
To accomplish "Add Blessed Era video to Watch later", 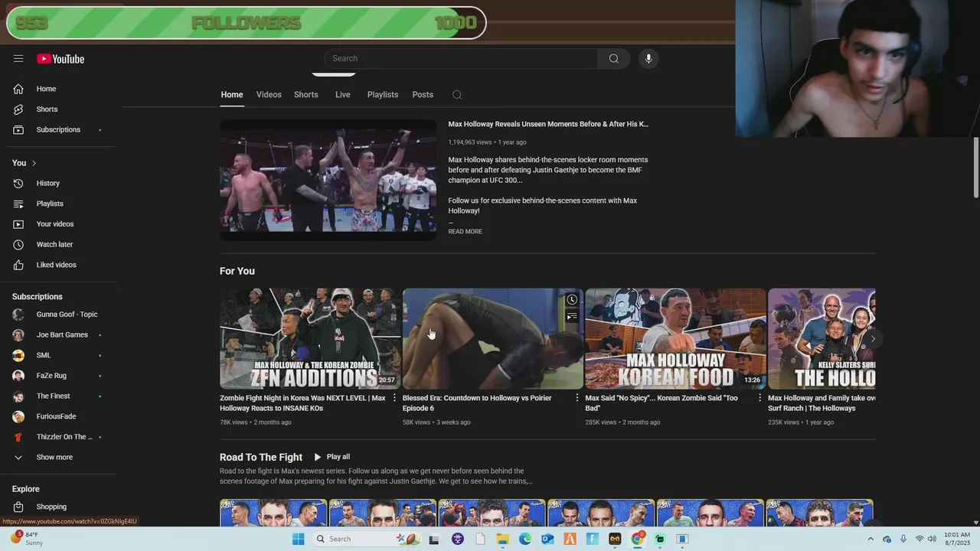I will pyautogui.click(x=572, y=299).
